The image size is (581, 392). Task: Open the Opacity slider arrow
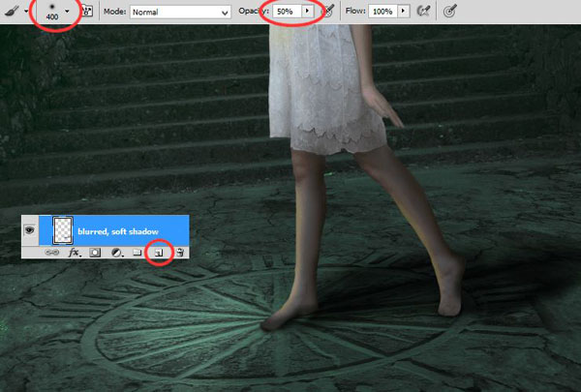(308, 12)
